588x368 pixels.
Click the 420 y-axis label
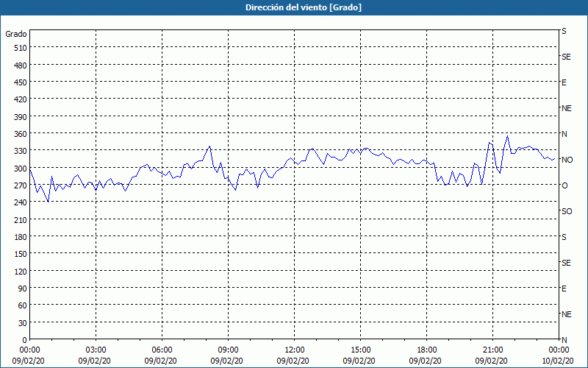[20, 100]
